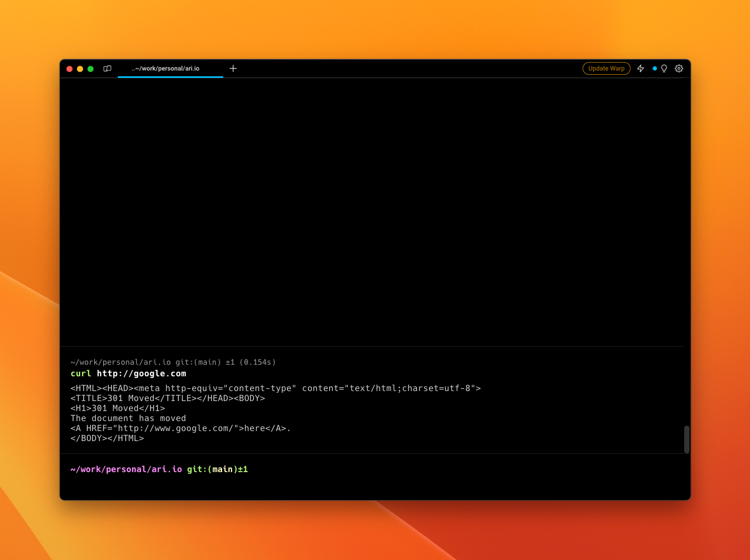The width and height of the screenshot is (750, 560).
Task: Click the 301 Moved TITLE output line
Action: [167, 398]
